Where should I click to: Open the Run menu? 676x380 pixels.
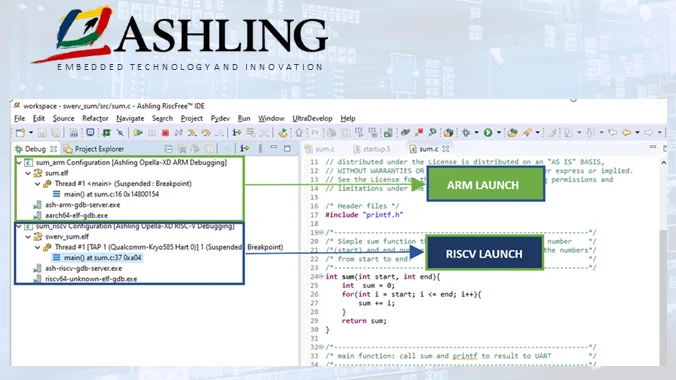coord(244,118)
